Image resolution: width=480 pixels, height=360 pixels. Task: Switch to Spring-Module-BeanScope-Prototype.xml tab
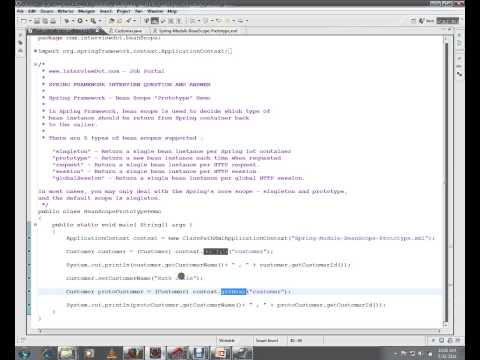point(195,31)
